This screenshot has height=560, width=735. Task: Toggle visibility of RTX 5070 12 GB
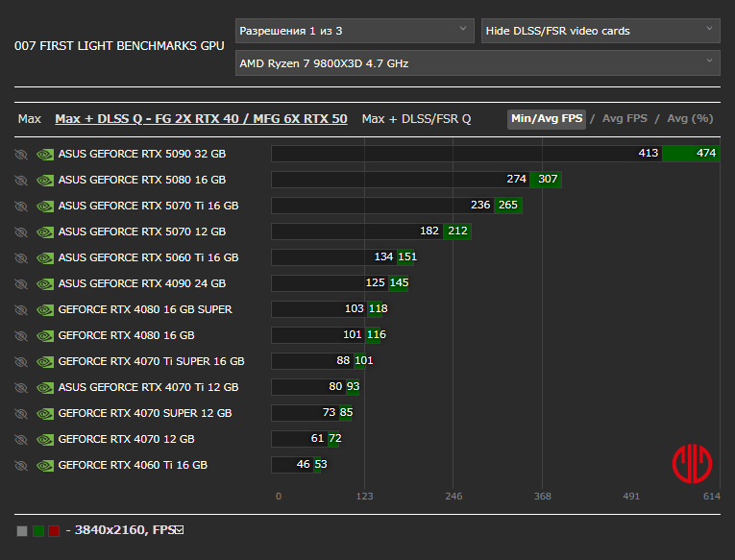click(x=21, y=231)
